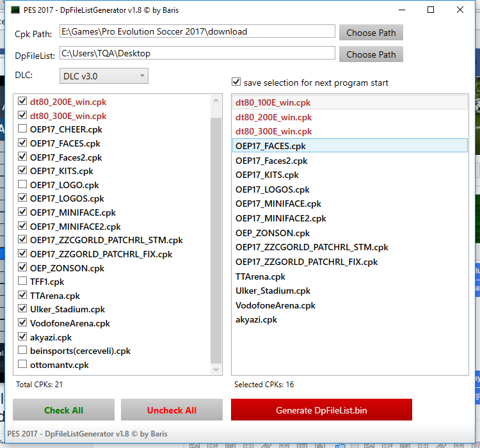
Task: Uncheck OEP17_MINIFACE.cpk checkbox
Action: [x=22, y=212]
